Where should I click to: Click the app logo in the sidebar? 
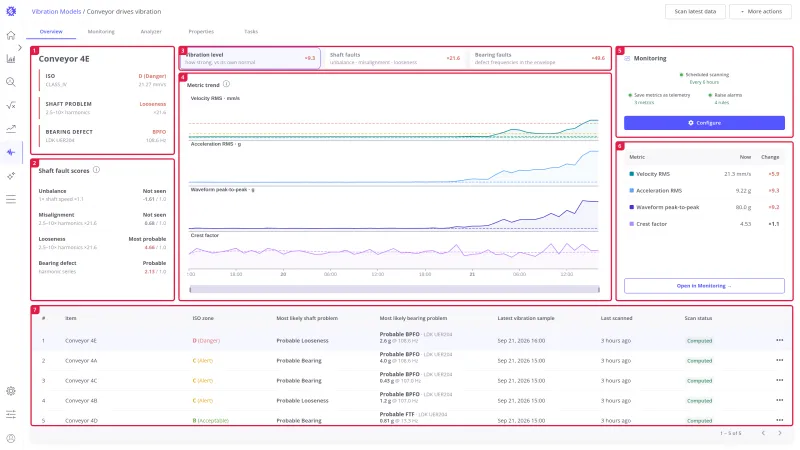click(11, 11)
